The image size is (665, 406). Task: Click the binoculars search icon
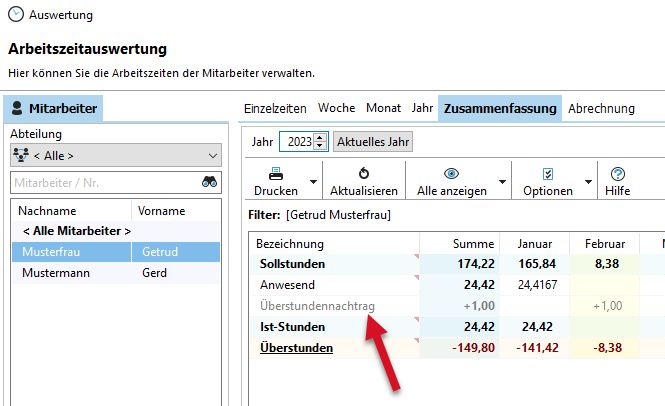click(x=210, y=182)
